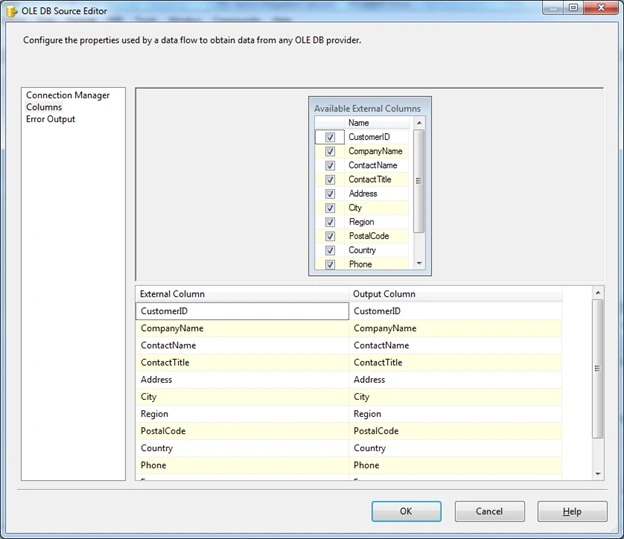This screenshot has width=624, height=539.
Task: Click the PostalCode name in available columns
Action: (369, 236)
